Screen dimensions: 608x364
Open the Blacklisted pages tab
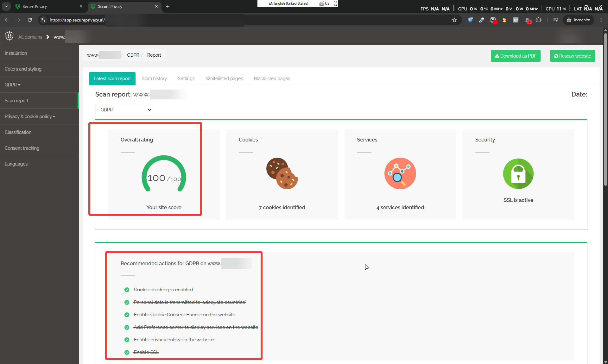point(272,78)
